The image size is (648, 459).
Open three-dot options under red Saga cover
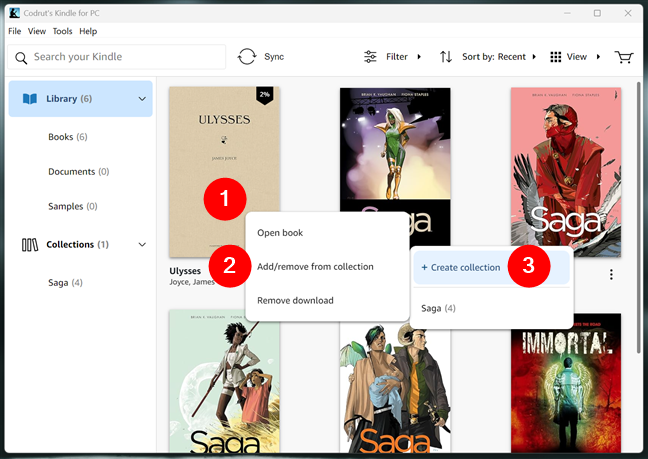[611, 274]
